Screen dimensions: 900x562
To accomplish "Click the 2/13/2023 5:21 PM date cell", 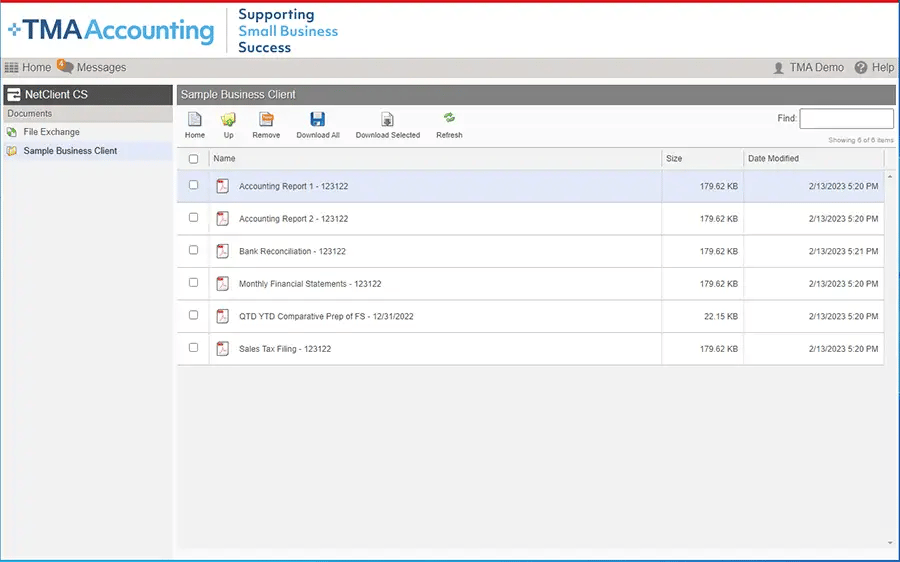I will [x=843, y=251].
